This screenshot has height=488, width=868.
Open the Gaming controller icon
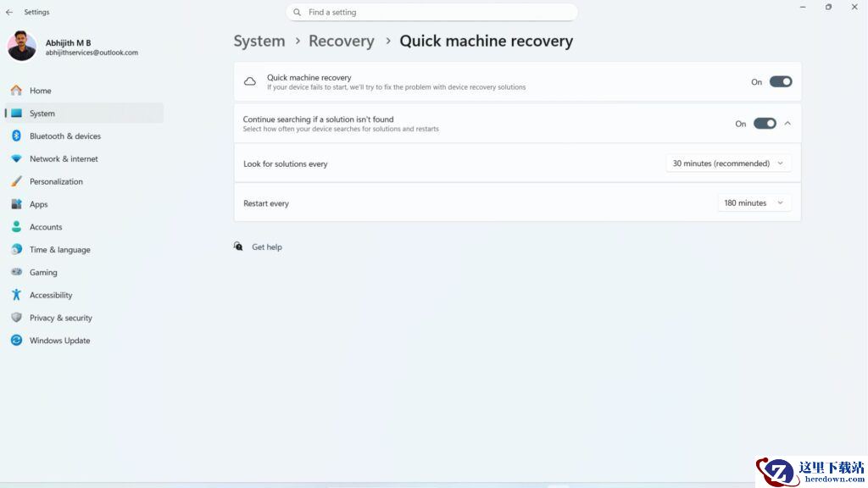[x=16, y=273]
